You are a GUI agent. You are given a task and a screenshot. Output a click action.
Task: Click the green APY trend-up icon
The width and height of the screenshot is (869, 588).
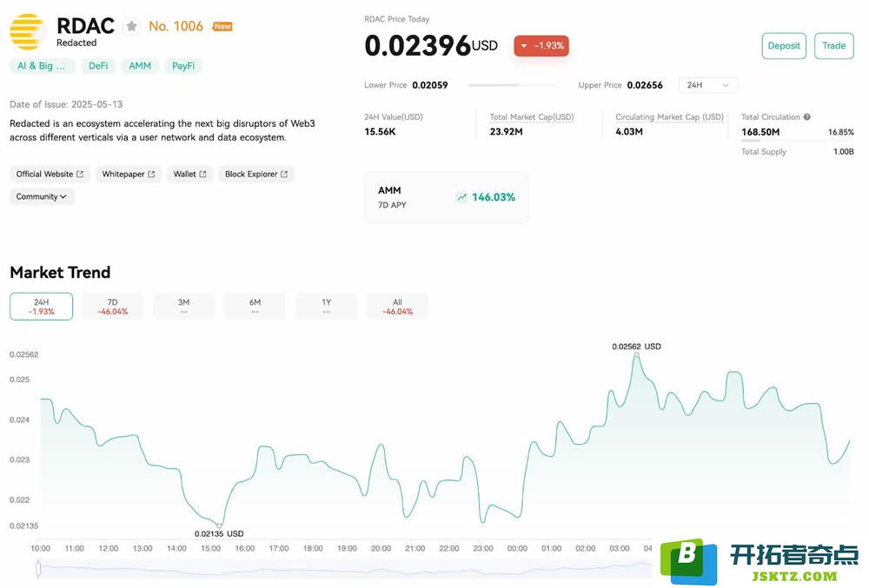coord(461,197)
